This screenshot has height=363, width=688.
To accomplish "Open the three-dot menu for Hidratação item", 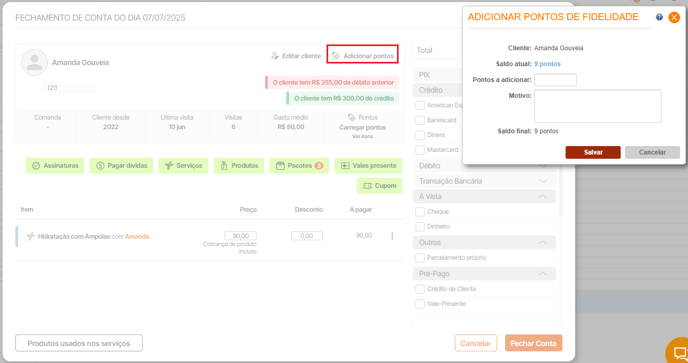I will 392,236.
